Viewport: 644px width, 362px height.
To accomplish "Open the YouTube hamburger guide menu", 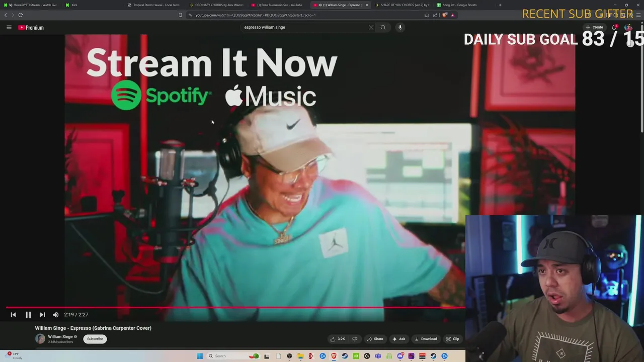I will (9, 27).
